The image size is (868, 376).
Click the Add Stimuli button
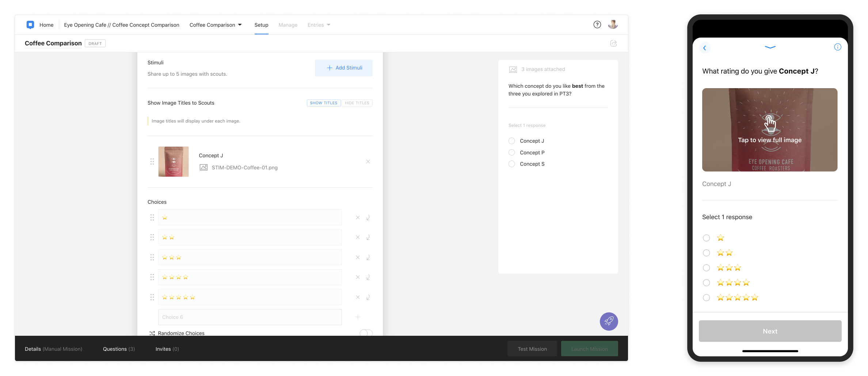click(344, 68)
